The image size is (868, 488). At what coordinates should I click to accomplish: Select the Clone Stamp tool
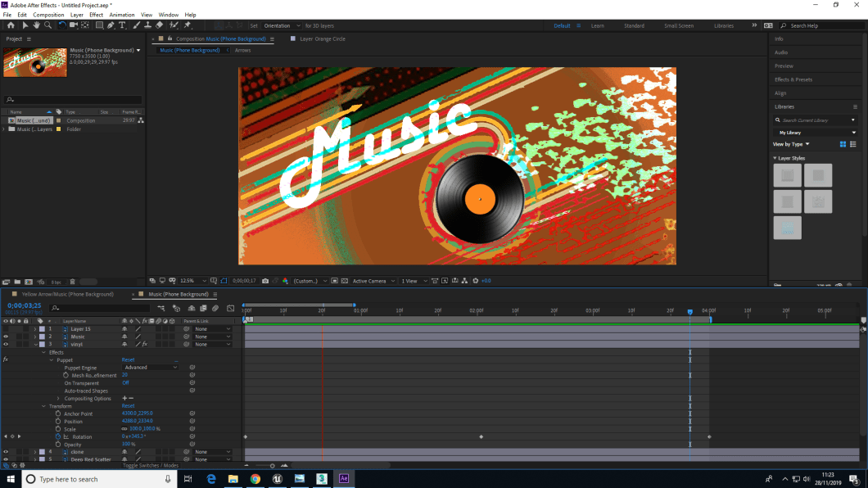coord(147,25)
